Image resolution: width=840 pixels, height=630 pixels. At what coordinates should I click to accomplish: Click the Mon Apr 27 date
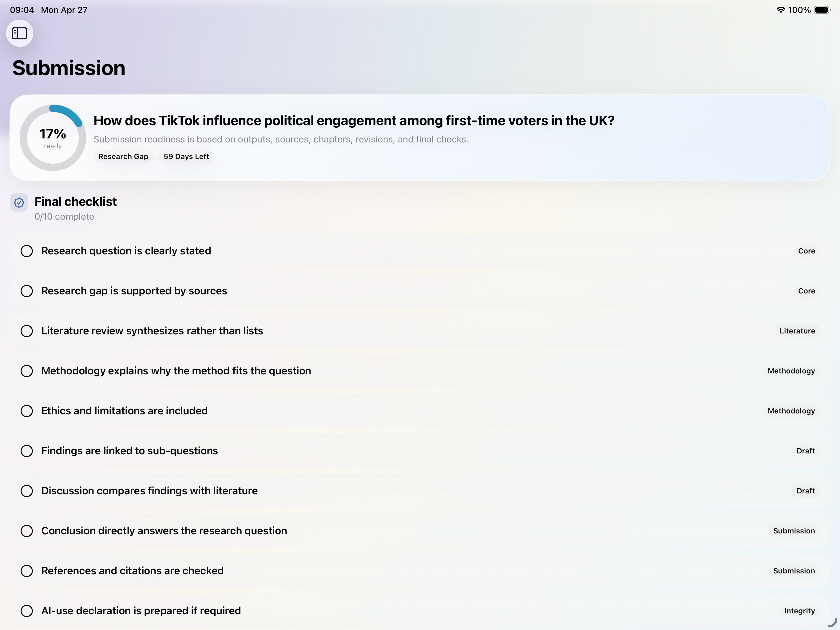[64, 10]
